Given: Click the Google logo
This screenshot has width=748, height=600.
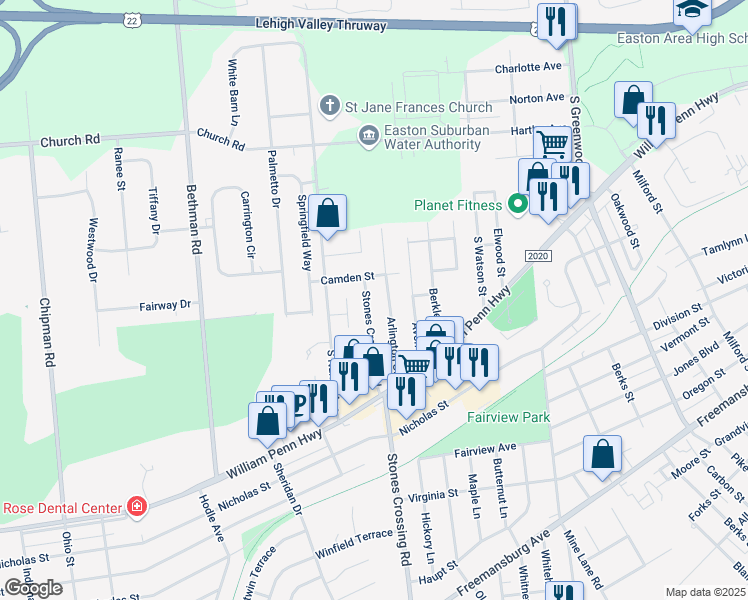Looking at the screenshot, I should point(33,589).
